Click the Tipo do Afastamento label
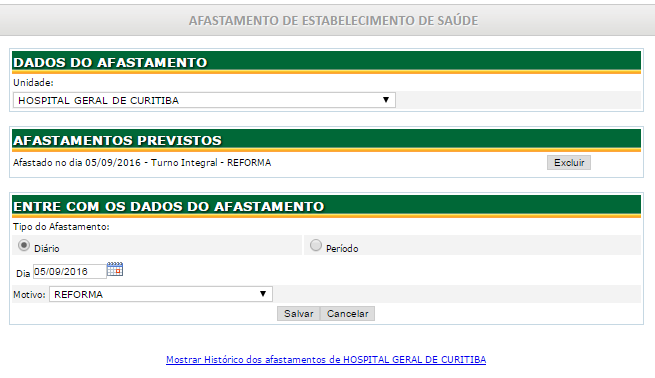Image resolution: width=655 pixels, height=378 pixels. tap(61, 227)
